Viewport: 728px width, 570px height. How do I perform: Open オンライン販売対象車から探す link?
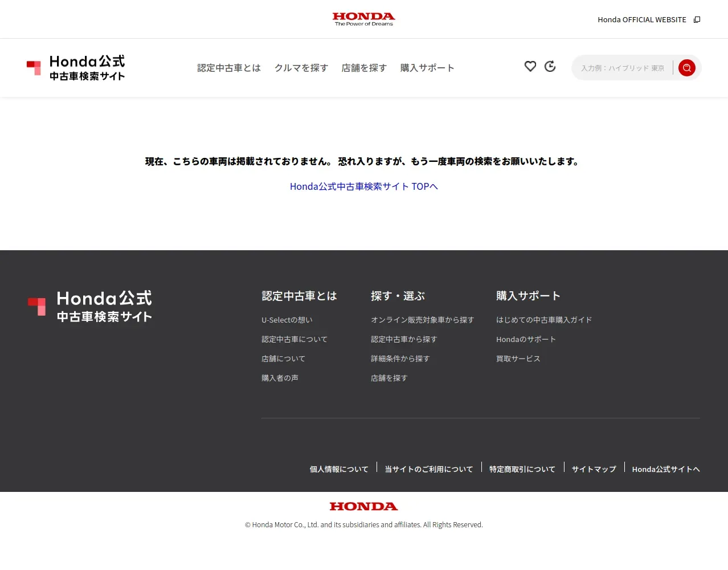pyautogui.click(x=422, y=320)
